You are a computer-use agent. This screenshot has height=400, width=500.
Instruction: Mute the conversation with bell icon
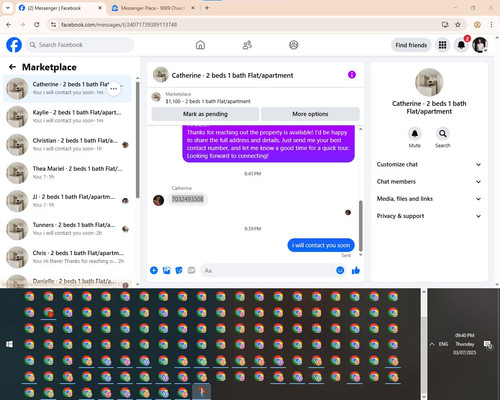coord(415,134)
